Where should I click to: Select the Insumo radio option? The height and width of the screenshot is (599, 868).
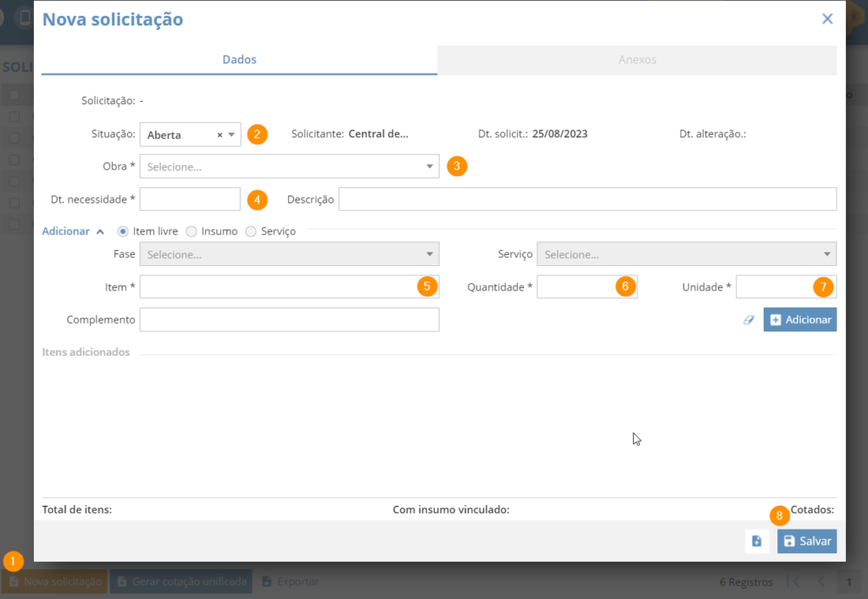(192, 231)
